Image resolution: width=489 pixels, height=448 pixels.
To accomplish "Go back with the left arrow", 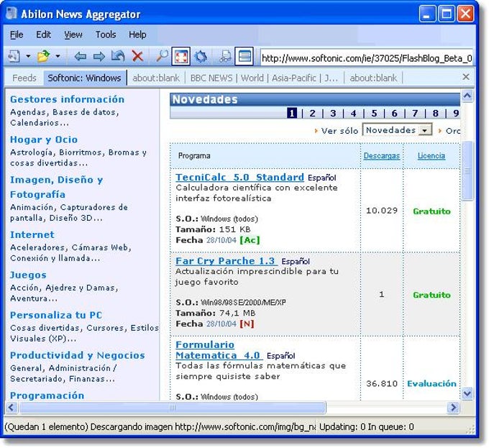I will (x=81, y=56).
